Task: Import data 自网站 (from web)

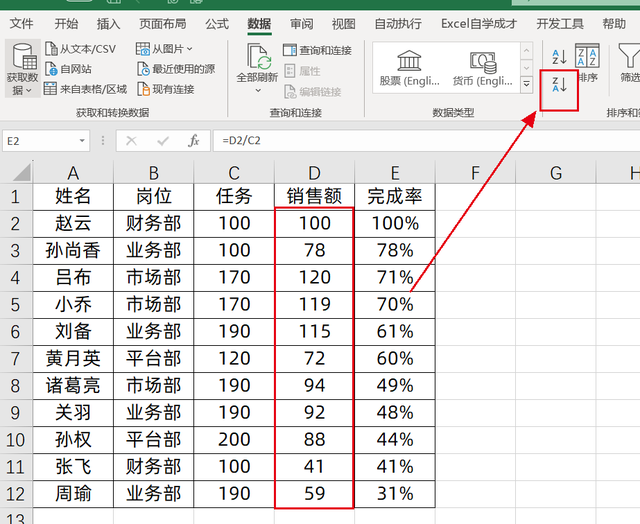Action: [68, 69]
